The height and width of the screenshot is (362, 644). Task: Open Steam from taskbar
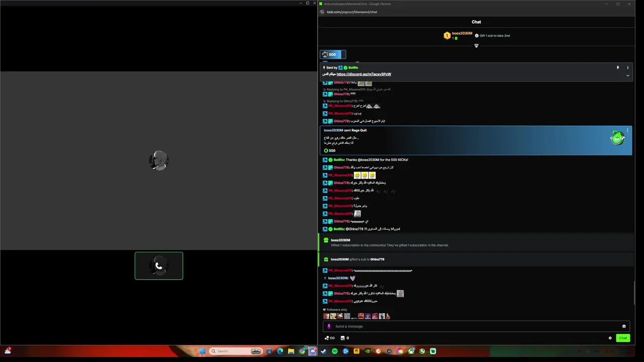click(324, 351)
